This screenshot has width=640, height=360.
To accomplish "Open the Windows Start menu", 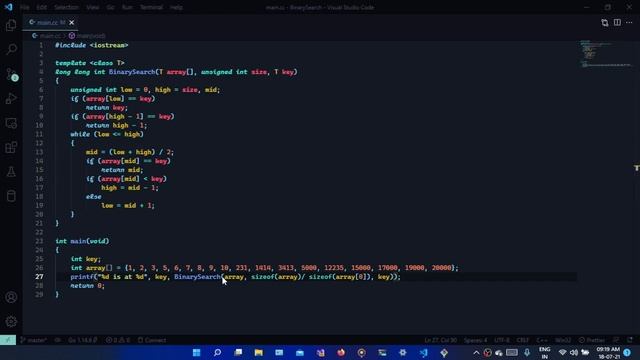I will [x=196, y=352].
